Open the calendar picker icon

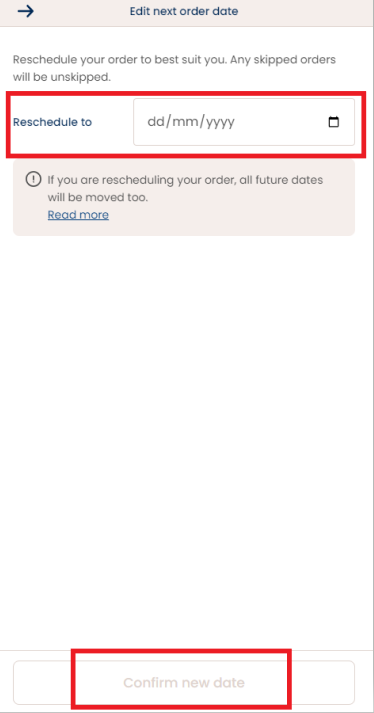pos(334,122)
